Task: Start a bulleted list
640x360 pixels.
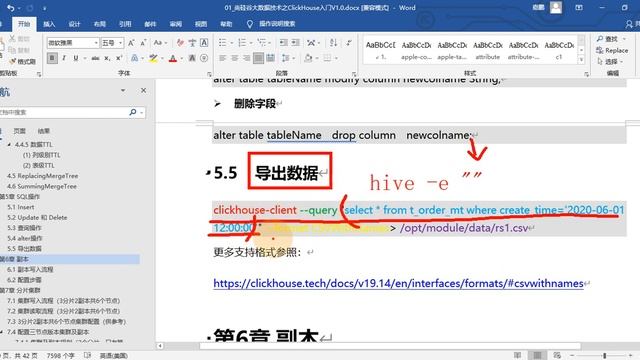Action: click(222, 43)
